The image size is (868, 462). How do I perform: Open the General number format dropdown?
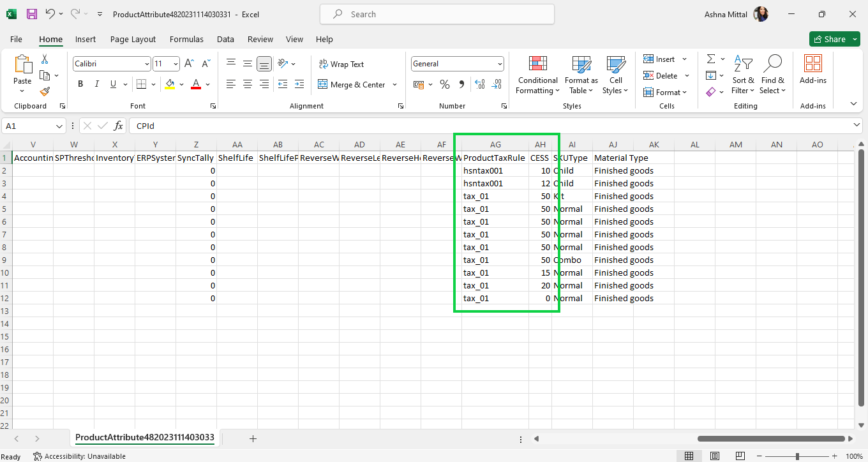(500, 64)
